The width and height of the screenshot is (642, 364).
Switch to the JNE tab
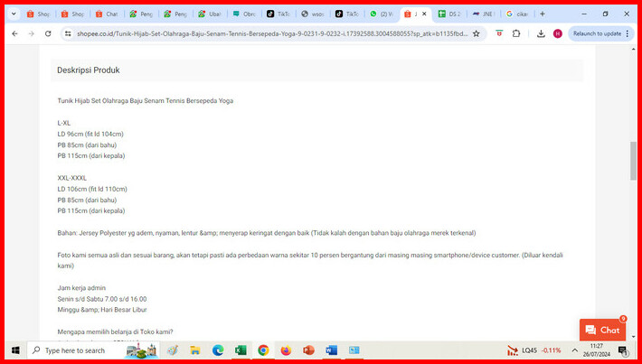(483, 14)
